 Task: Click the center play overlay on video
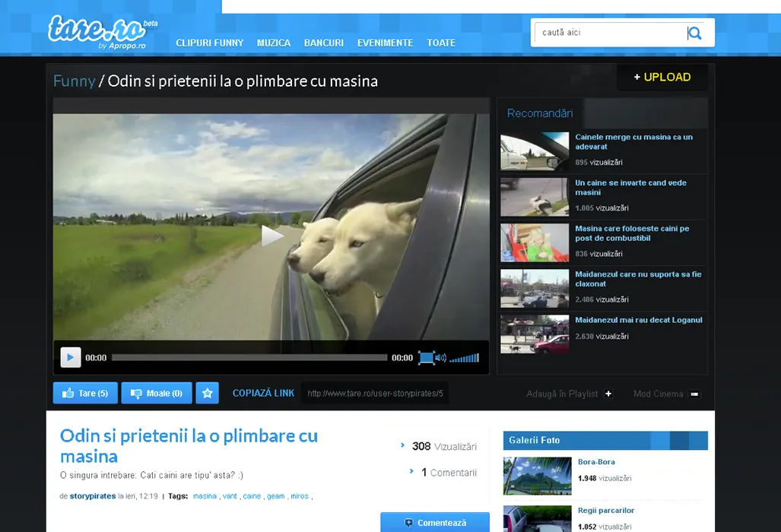tap(271, 236)
